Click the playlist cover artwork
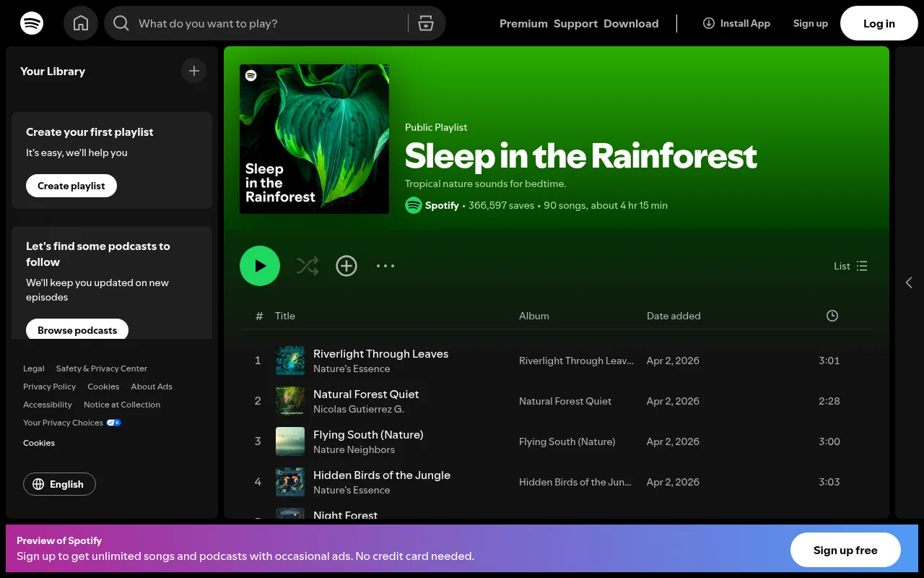This screenshot has width=924, height=578. 314,139
